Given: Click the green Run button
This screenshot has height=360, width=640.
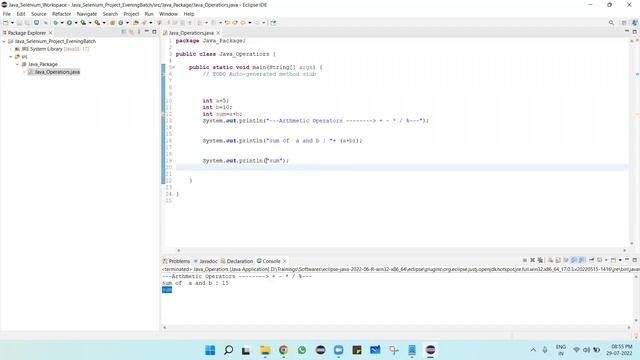Looking at the screenshot, I should tap(69, 23).
